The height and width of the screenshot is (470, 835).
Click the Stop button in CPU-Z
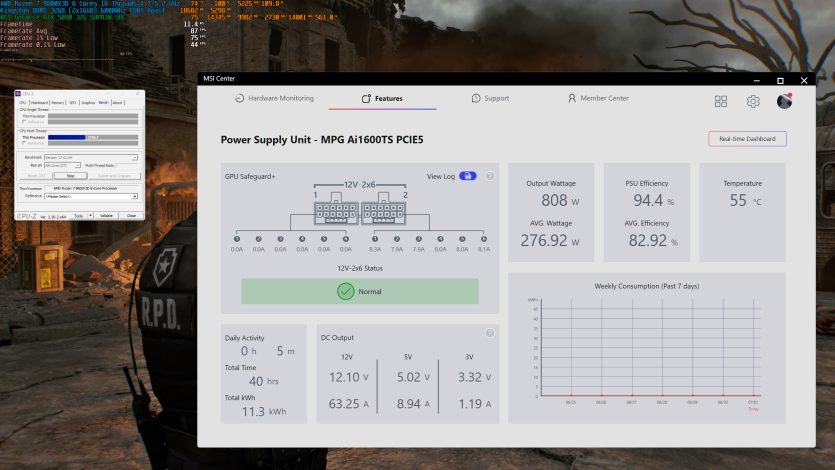click(x=70, y=176)
